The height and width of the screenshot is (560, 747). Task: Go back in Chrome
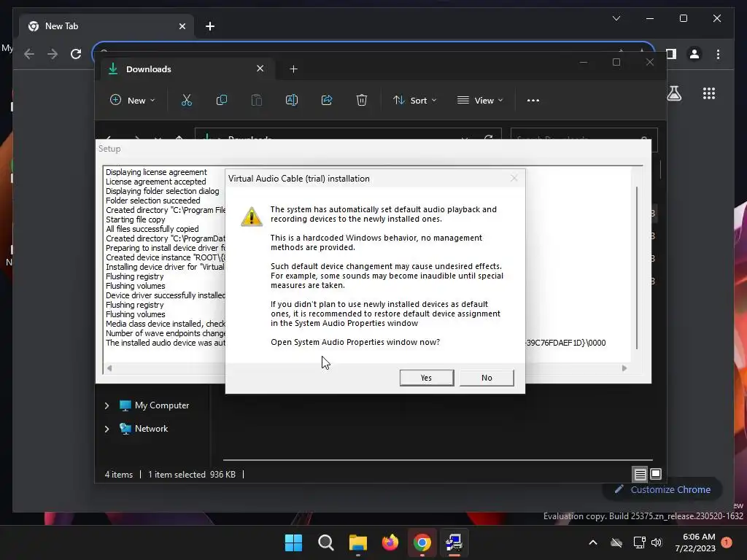(x=29, y=54)
